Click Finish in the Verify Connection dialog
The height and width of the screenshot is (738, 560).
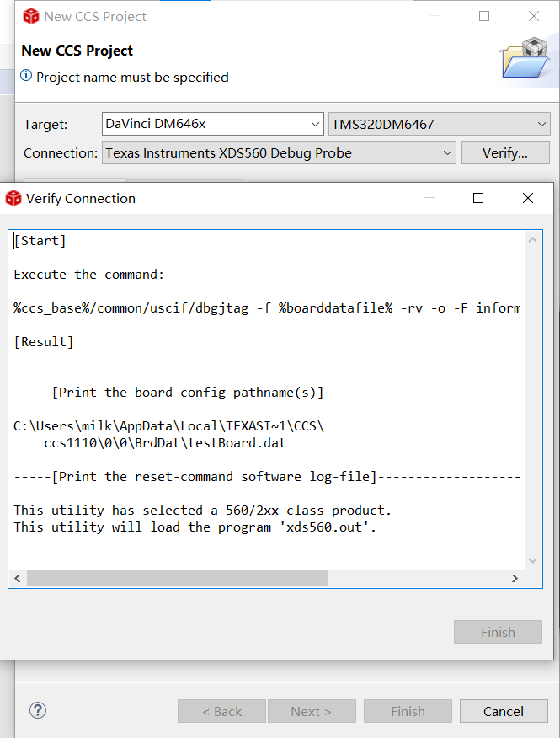coord(498,632)
